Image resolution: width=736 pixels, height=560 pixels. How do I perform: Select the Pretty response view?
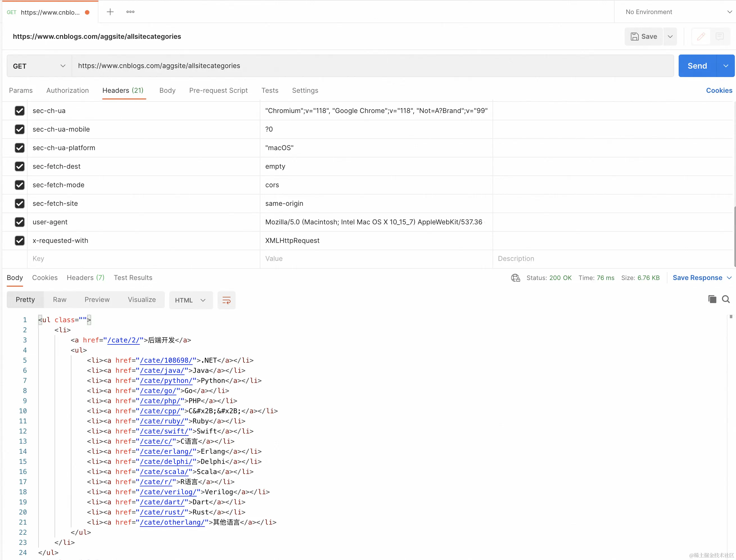[25, 300]
